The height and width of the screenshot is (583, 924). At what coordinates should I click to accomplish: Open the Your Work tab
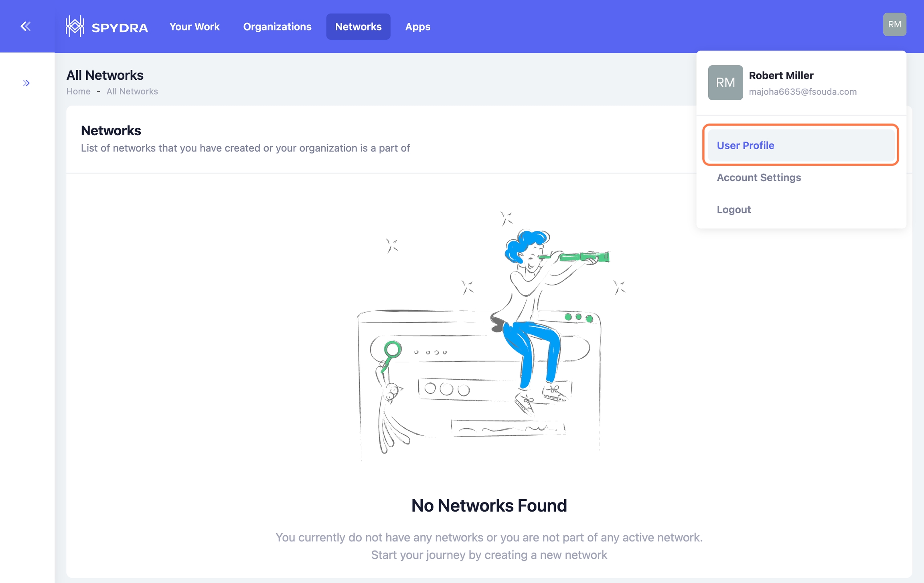click(x=195, y=26)
